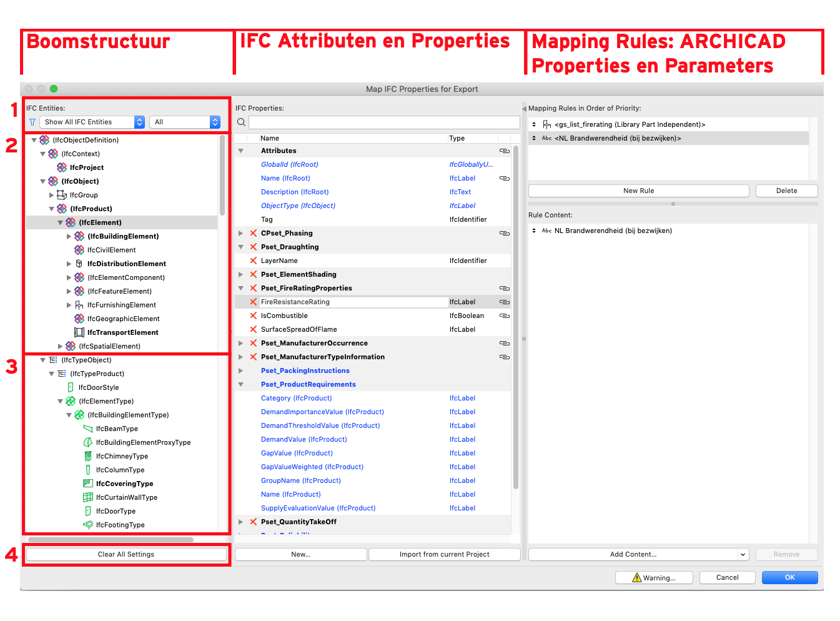Screen dimensions: 840x621
Task: Click the IFC Properties vertical scrollbar
Action: pyautogui.click(x=516, y=317)
